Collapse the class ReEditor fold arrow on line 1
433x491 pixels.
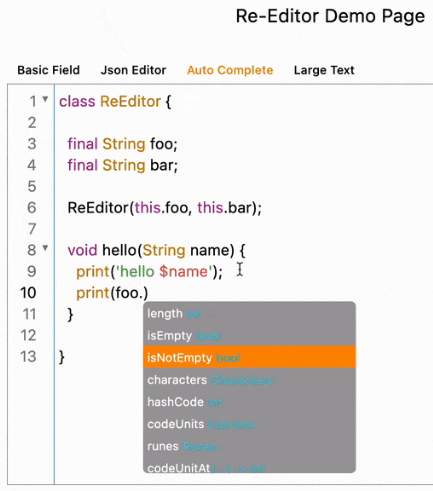45,99
